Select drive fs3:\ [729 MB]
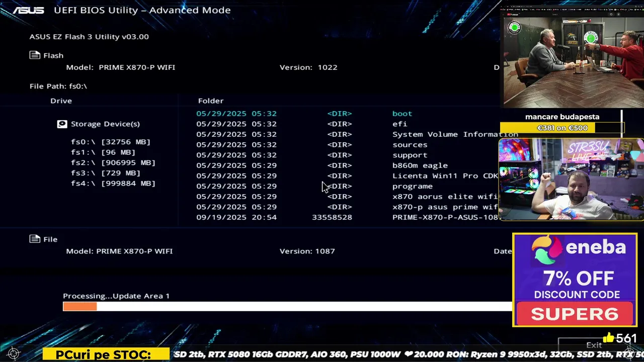 coord(106,173)
